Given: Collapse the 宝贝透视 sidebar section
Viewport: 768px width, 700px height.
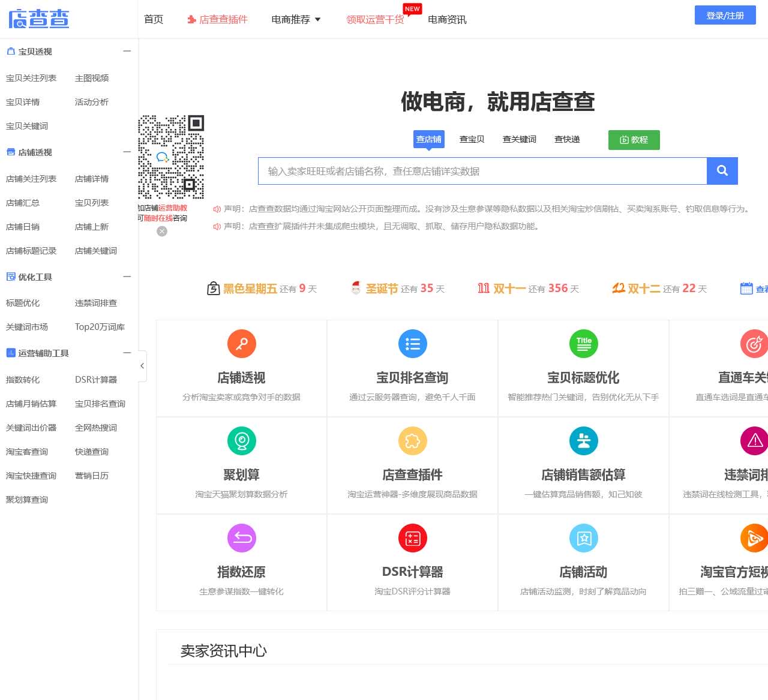Looking at the screenshot, I should tap(127, 52).
